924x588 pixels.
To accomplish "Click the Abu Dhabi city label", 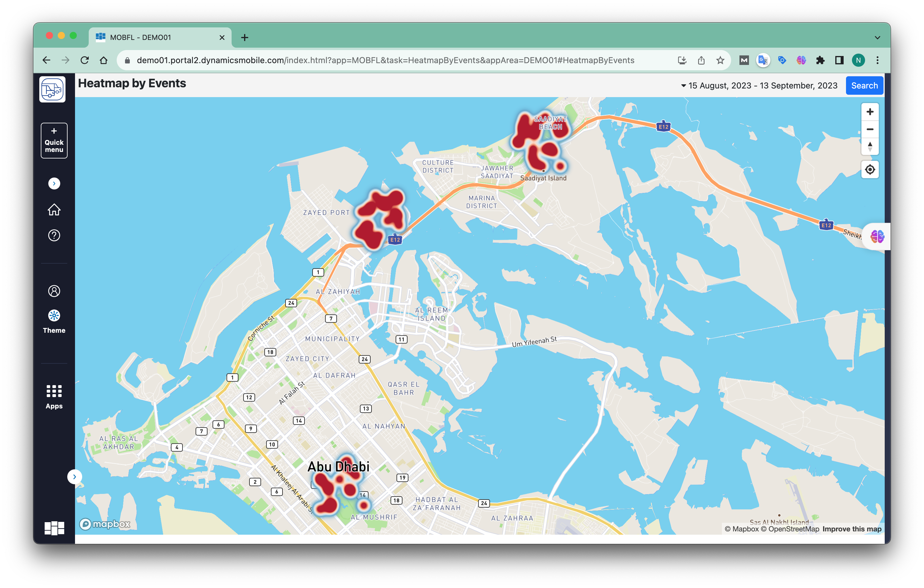I will [x=338, y=467].
